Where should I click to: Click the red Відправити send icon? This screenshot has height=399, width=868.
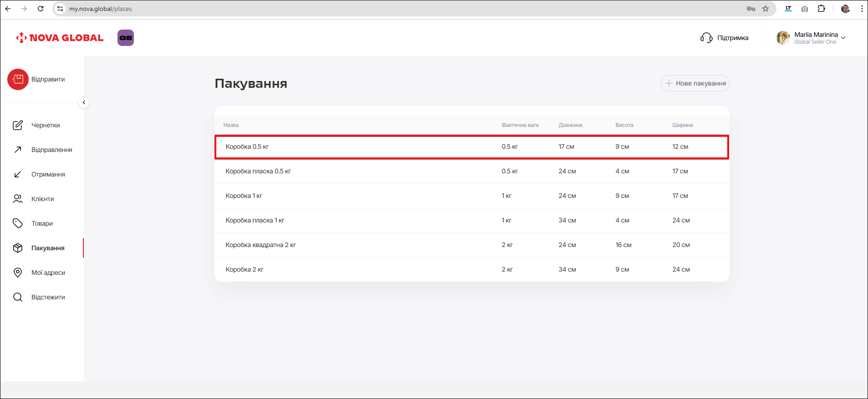click(x=18, y=79)
